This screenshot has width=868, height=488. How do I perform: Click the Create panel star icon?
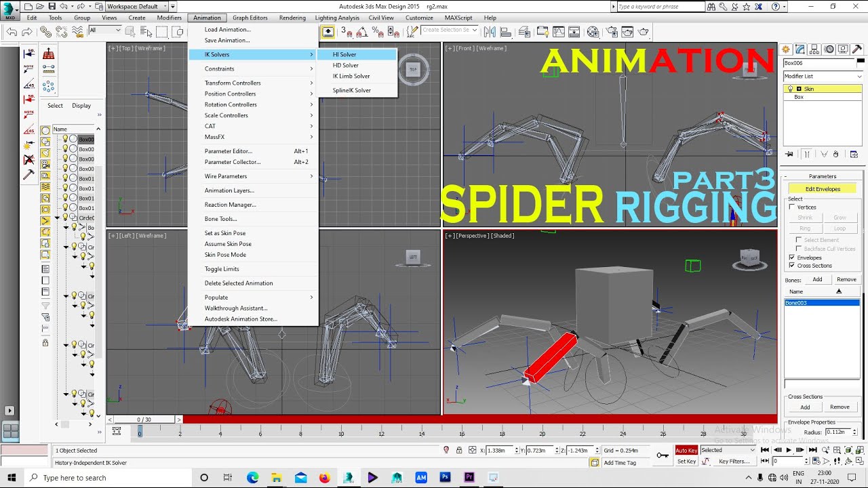tap(787, 49)
